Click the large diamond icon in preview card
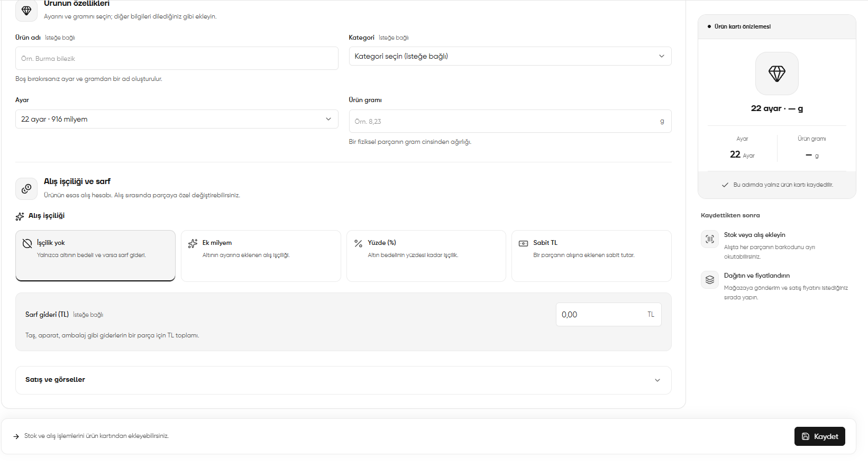Screen dimensions: 868x467 (776, 74)
